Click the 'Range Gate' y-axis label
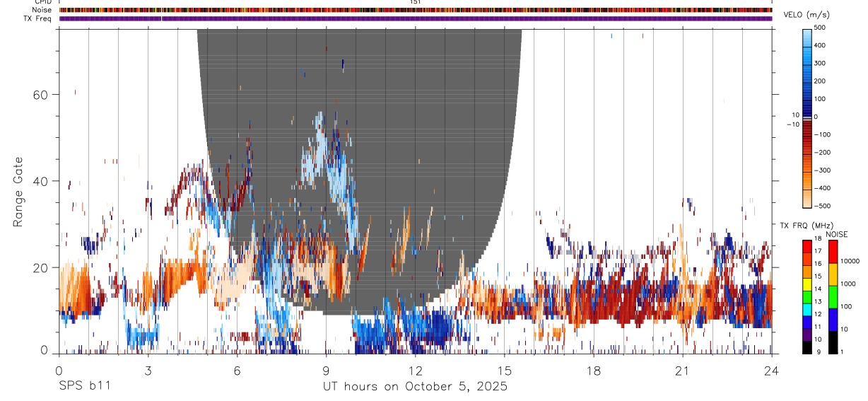868x401 pixels. pos(19,192)
